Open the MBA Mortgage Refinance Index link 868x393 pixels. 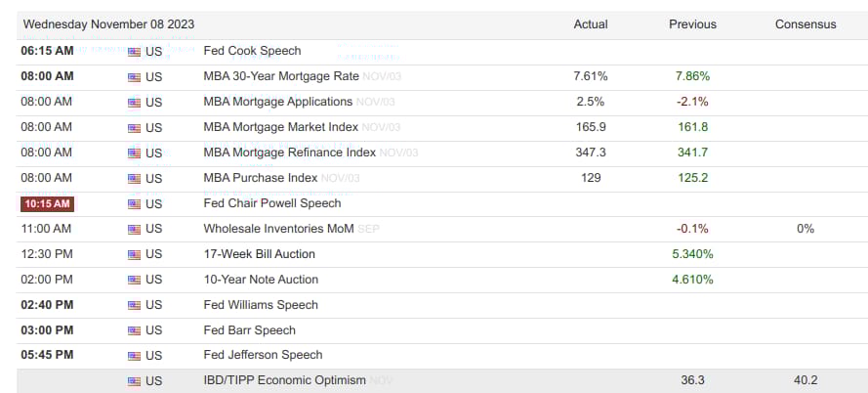[289, 152]
